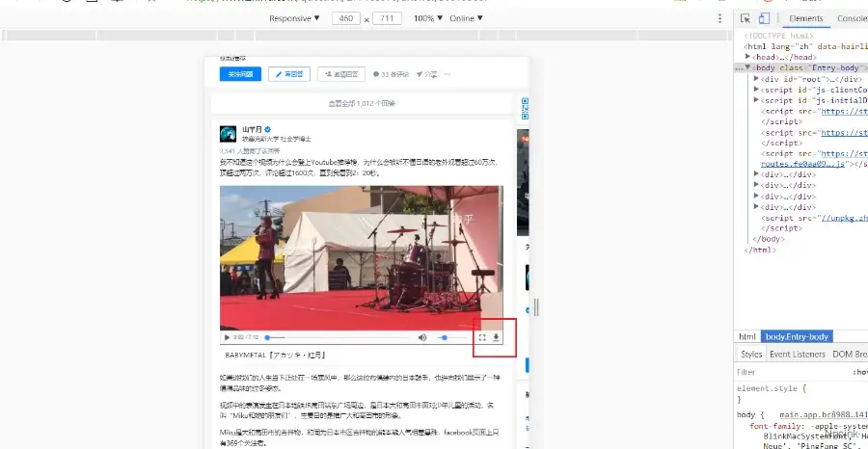Open the device toolbar three-dot menu
This screenshot has width=868, height=449.
click(x=719, y=18)
